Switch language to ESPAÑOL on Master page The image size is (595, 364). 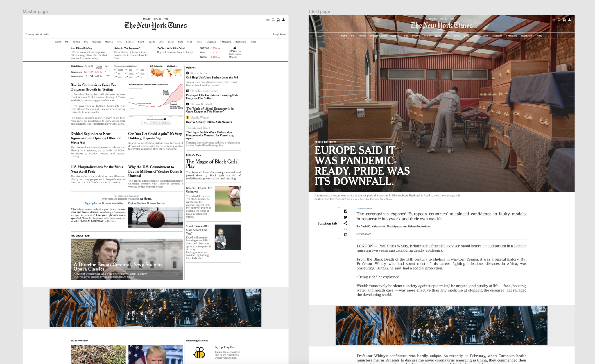click(157, 19)
